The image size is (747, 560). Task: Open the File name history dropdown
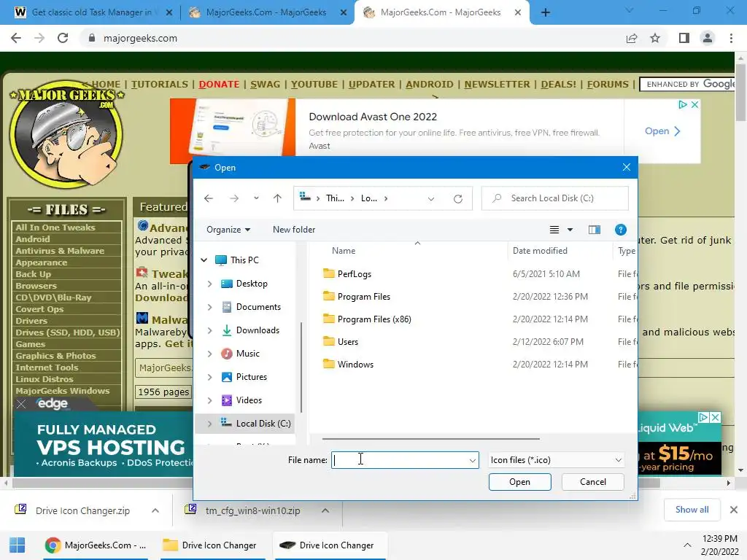pyautogui.click(x=472, y=461)
